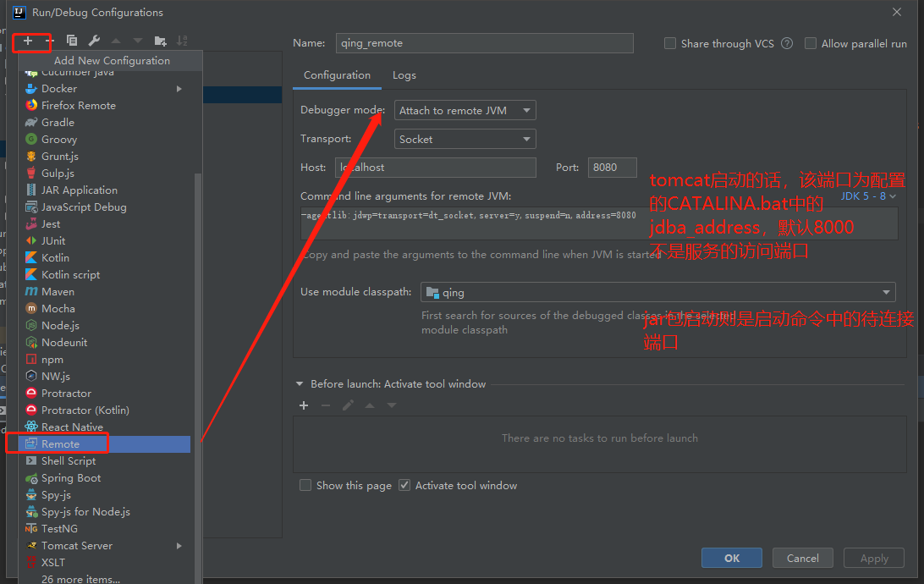Click the help icon beside Share through VCS
Viewport: 924px width, 584px height.
tap(787, 44)
